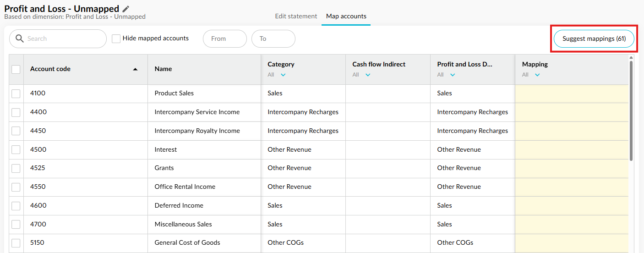This screenshot has width=644, height=253.
Task: Check the box for account 4100
Action: (16, 93)
